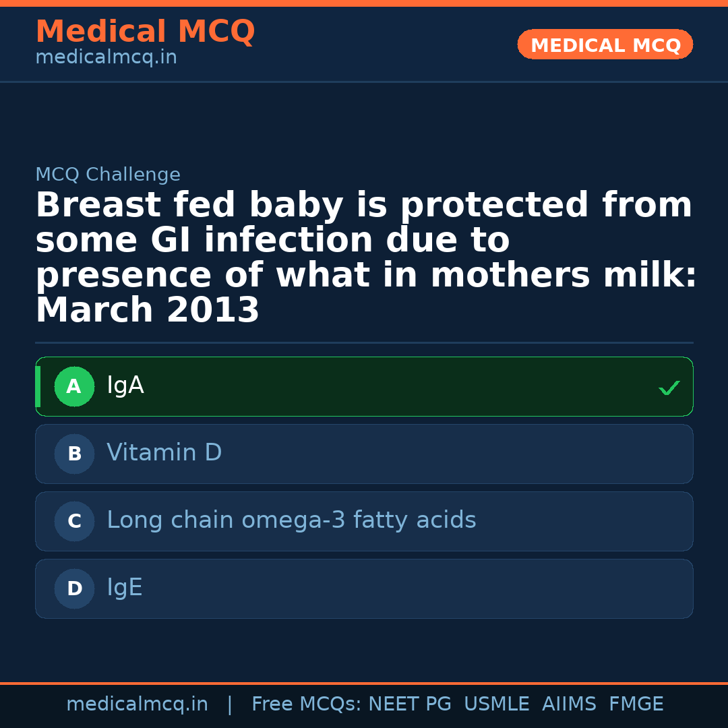Click the orange MEDICAL MCQ badge
This screenshot has height=728, width=728.
pyautogui.click(x=605, y=45)
